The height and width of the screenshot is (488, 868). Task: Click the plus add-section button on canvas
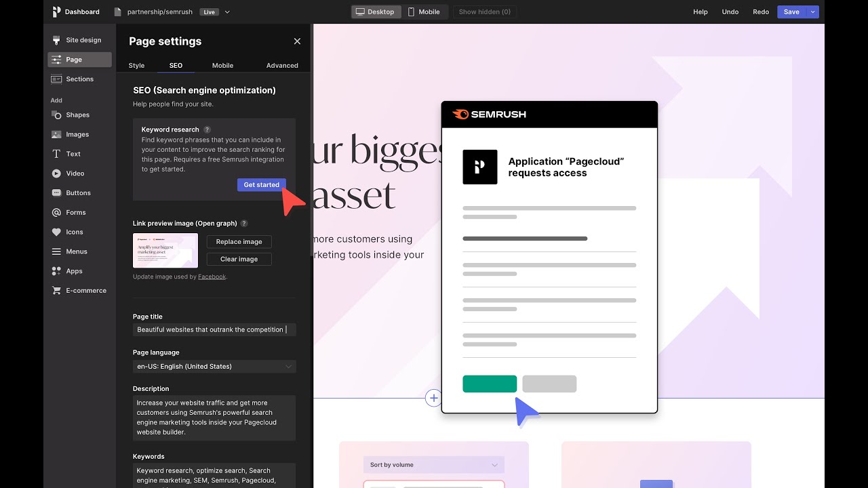pos(433,398)
